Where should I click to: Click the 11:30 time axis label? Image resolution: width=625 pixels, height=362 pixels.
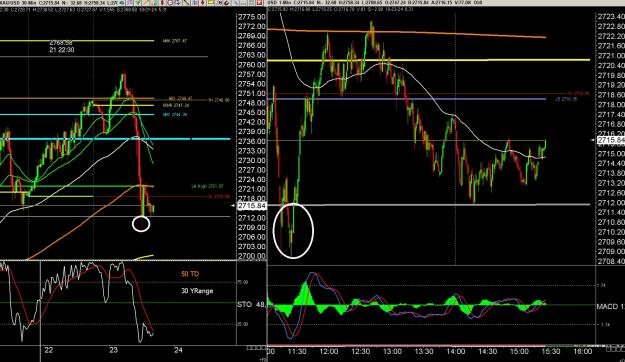click(297, 351)
